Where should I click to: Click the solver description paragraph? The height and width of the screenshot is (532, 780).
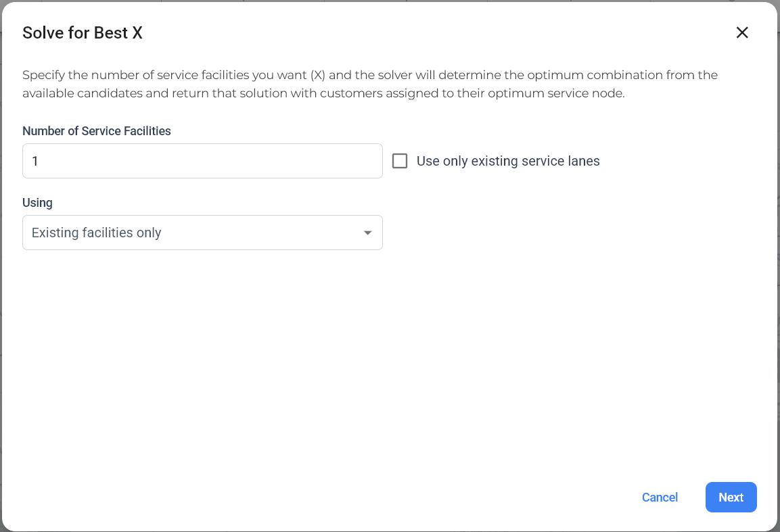[x=369, y=84]
